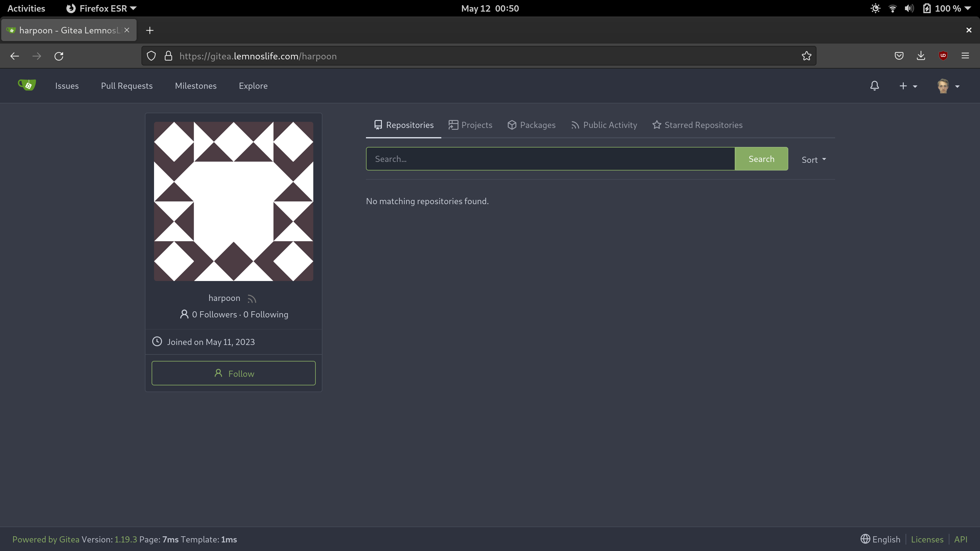Viewport: 980px width, 551px height.
Task: Open uBlock Origin extension icon
Action: pyautogui.click(x=943, y=56)
